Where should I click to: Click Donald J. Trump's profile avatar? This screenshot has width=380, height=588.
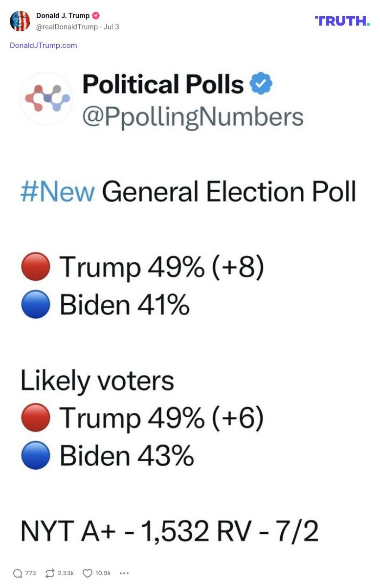point(20,21)
